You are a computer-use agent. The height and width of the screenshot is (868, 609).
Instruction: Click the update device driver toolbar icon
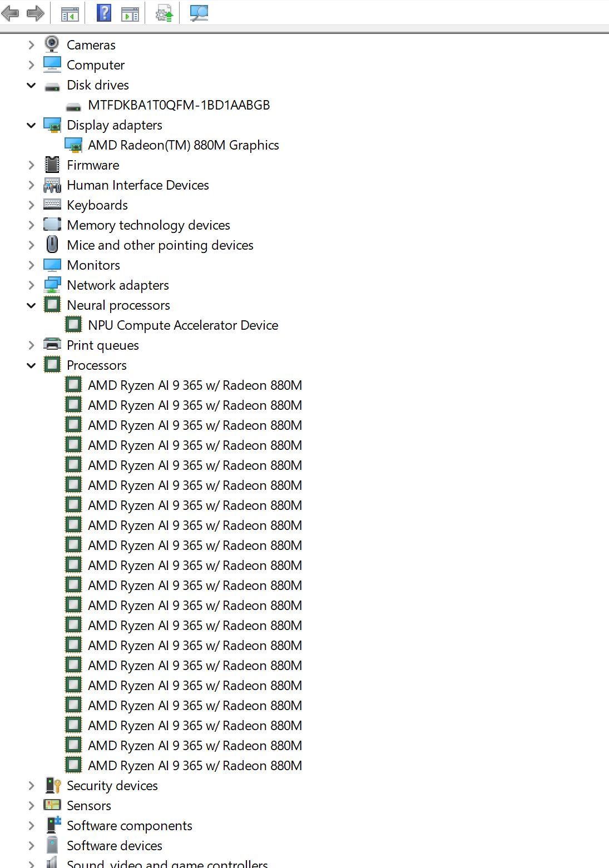click(164, 13)
